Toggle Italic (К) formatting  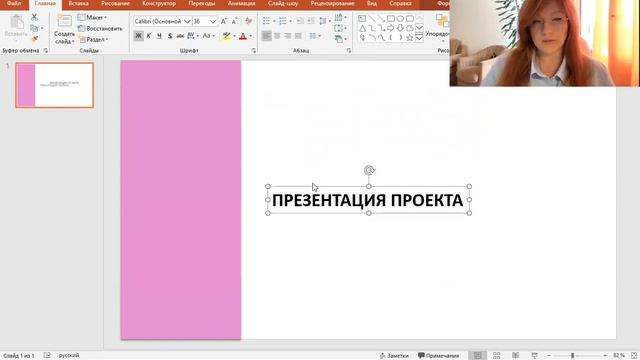(x=149, y=36)
